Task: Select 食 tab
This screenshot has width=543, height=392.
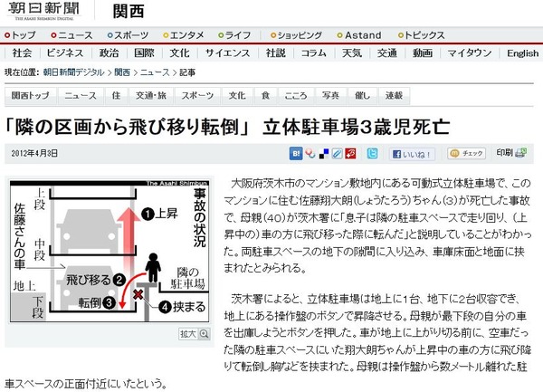Action: (x=265, y=96)
